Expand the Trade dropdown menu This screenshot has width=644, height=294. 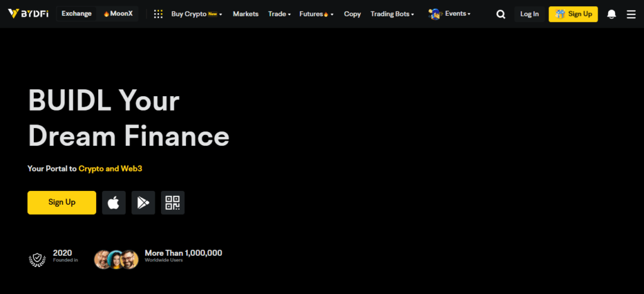coord(279,14)
